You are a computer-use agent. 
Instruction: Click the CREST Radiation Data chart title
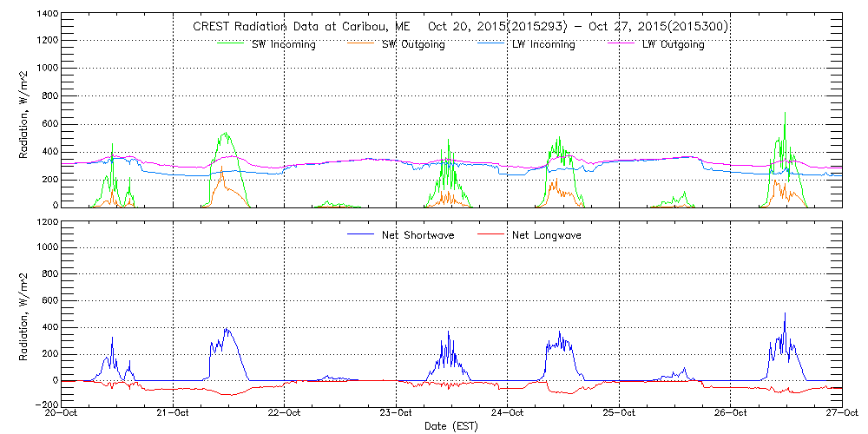point(460,27)
